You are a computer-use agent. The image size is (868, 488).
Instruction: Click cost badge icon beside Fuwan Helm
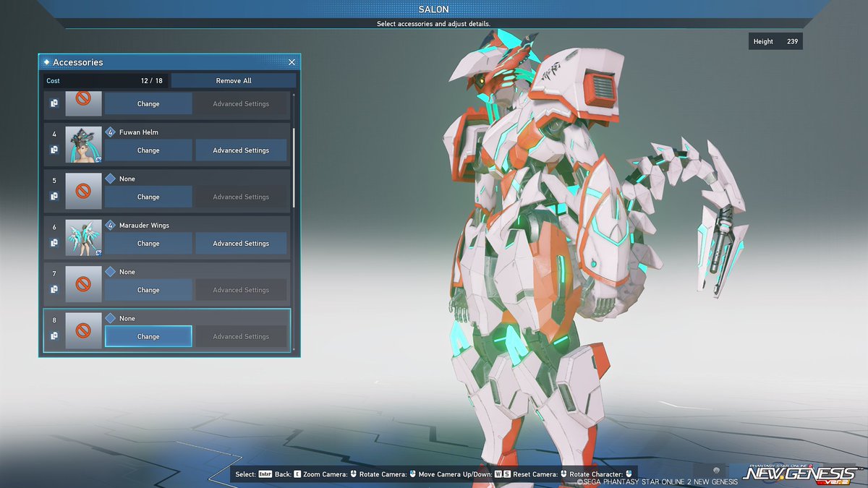[x=111, y=132]
